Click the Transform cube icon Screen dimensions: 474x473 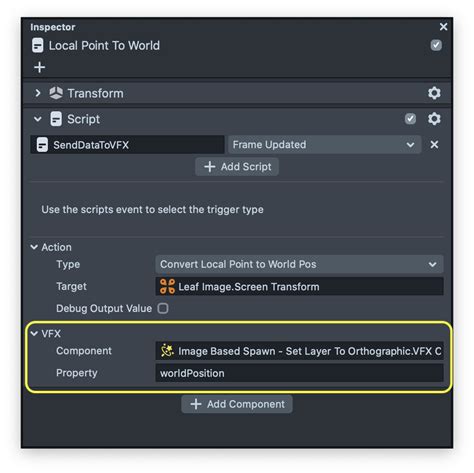56,93
